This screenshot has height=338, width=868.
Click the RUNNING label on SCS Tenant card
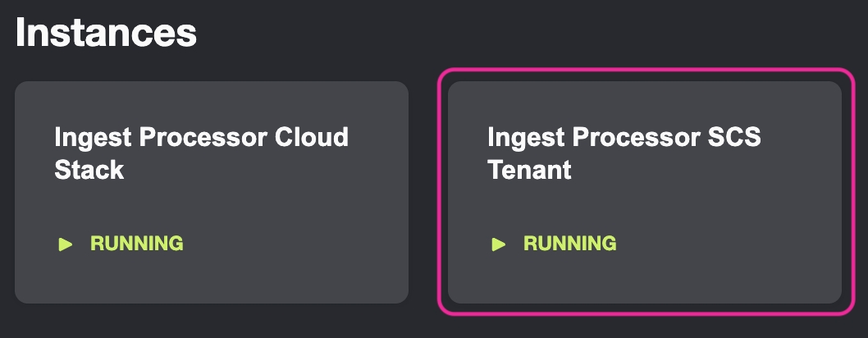click(569, 244)
